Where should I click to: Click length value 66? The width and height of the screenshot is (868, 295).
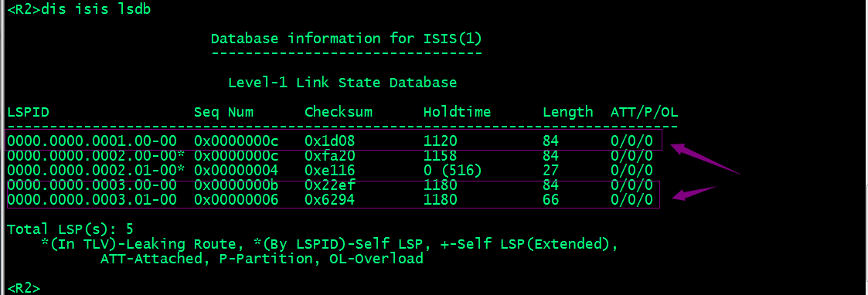pyautogui.click(x=551, y=199)
